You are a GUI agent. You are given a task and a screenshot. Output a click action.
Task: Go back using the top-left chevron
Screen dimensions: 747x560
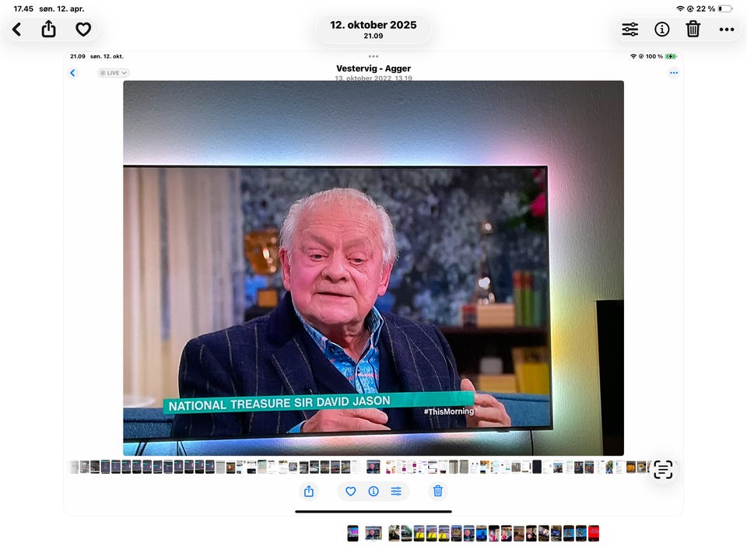16,30
